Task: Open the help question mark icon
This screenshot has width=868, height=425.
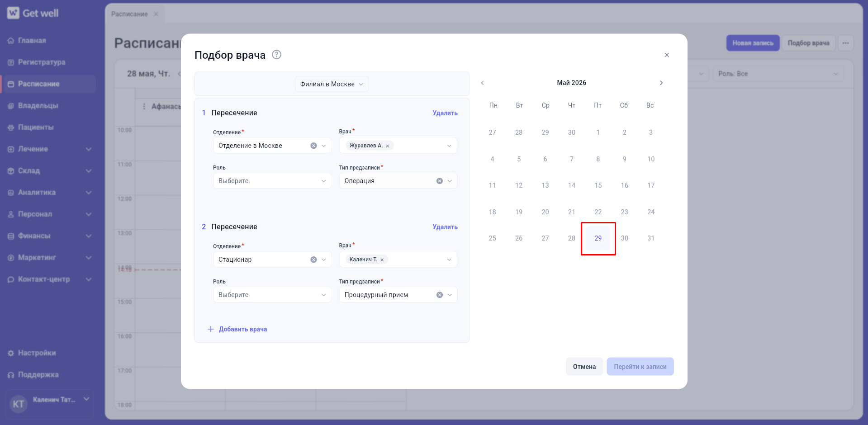Action: click(x=276, y=55)
